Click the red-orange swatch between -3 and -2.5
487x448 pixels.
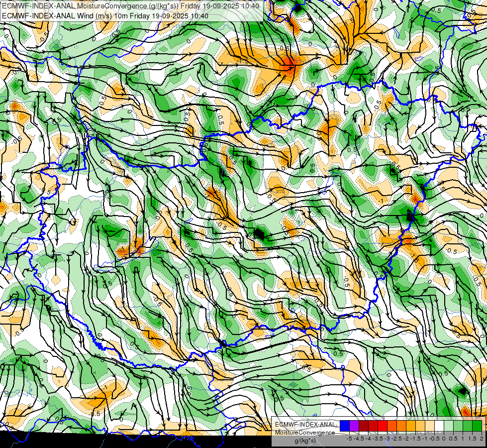[x=392, y=426]
